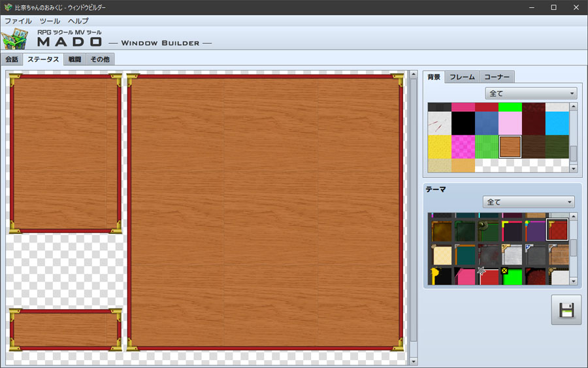Switch to the その他 tab
The image size is (588, 368).
click(100, 59)
